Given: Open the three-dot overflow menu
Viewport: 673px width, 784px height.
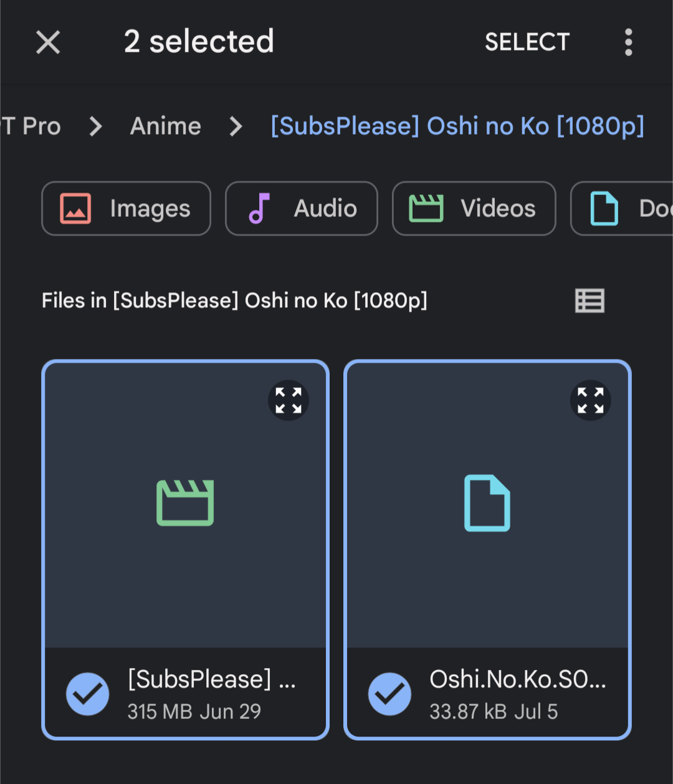Looking at the screenshot, I should (628, 42).
